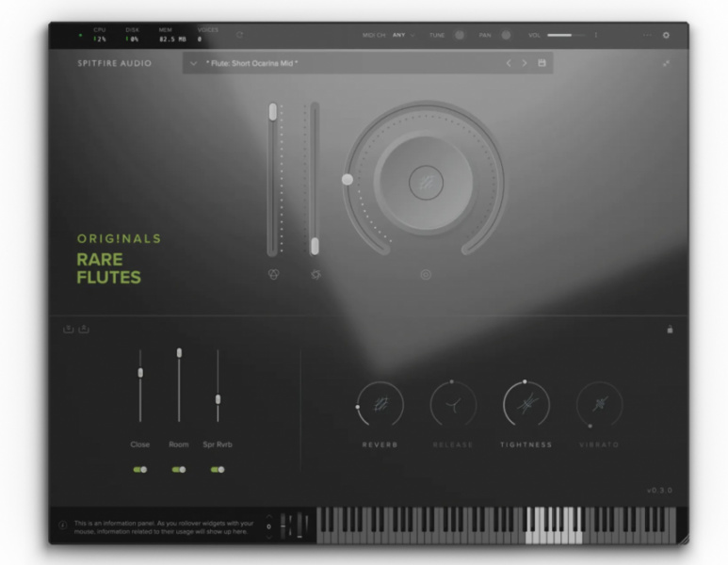Click the load mixer preset icon
Viewport: 728px width, 565px height.
click(84, 330)
